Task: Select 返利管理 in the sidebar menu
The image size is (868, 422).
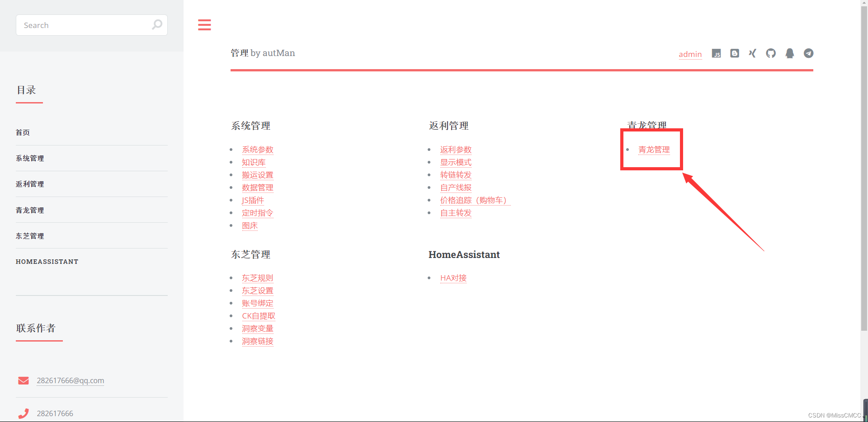Action: coord(30,184)
